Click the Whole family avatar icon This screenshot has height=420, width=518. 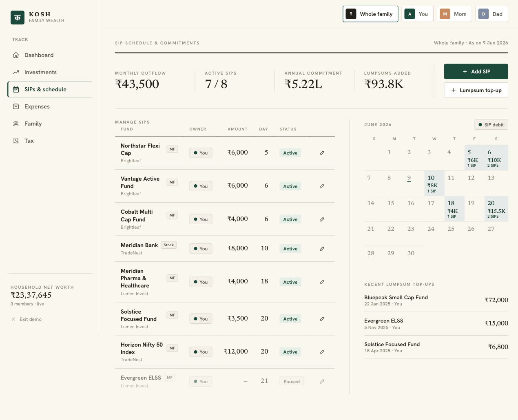pos(351,14)
